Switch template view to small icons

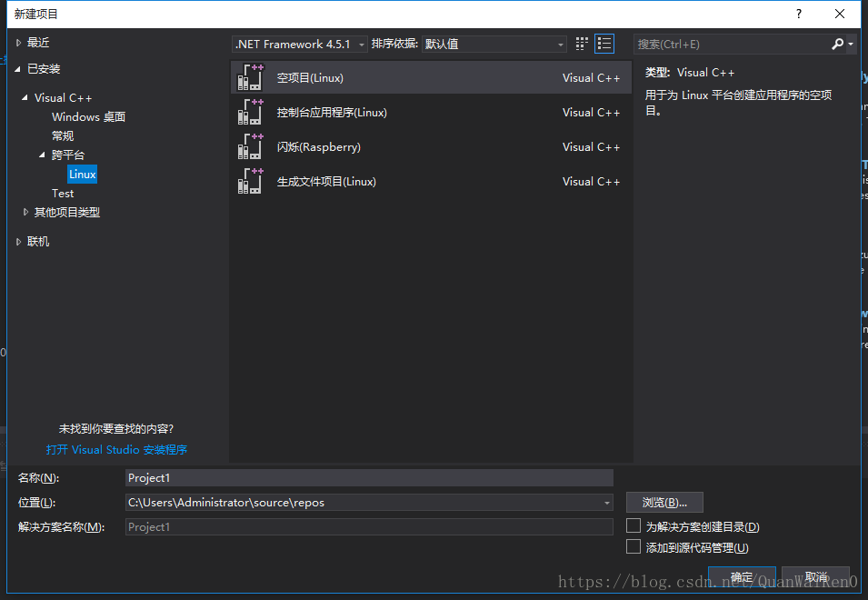(x=581, y=43)
